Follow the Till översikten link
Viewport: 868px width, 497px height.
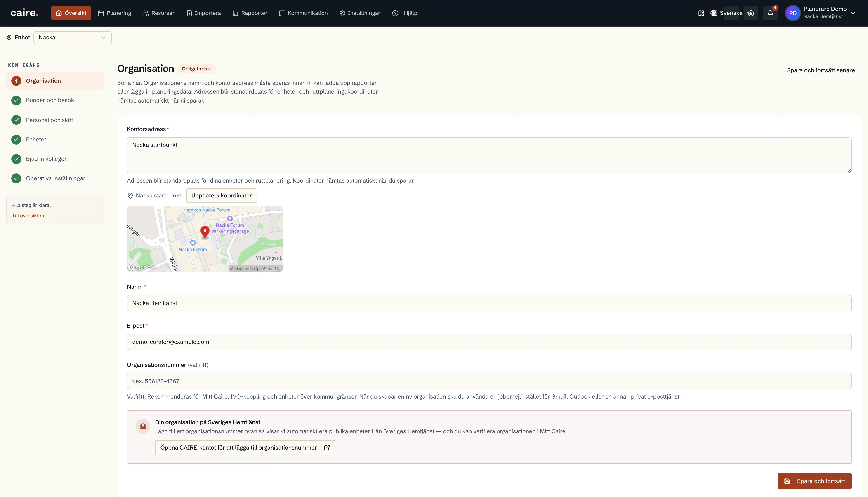(28, 216)
